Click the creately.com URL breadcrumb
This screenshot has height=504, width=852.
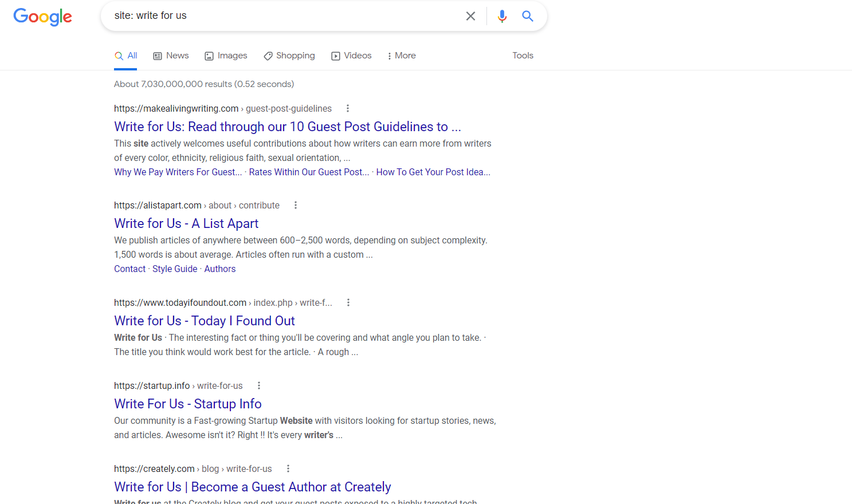pos(193,468)
